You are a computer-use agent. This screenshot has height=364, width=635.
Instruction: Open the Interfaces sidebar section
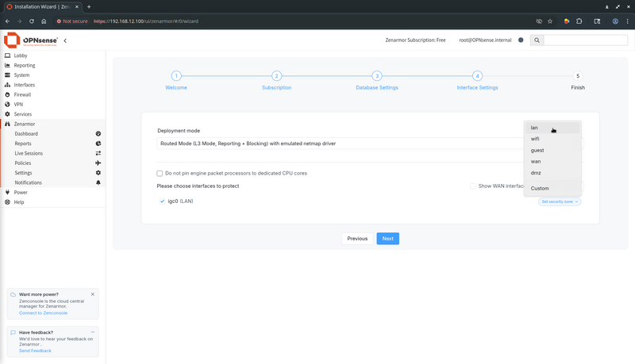pyautogui.click(x=25, y=85)
